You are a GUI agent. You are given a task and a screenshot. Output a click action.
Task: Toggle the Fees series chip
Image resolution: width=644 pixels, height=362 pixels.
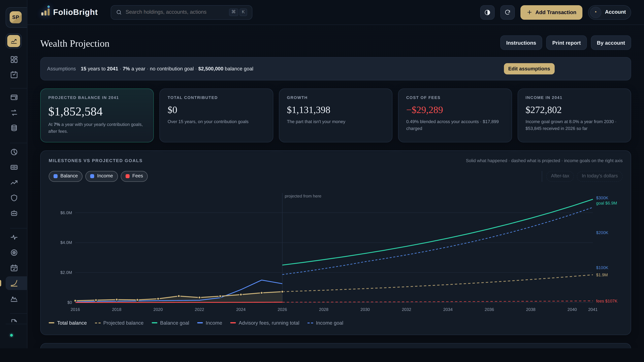pyautogui.click(x=134, y=176)
